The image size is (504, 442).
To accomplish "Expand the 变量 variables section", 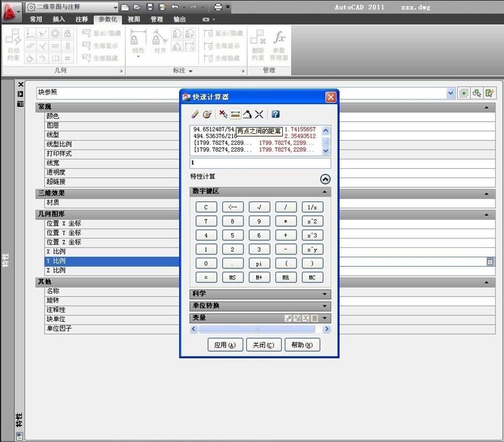I will click(x=325, y=318).
